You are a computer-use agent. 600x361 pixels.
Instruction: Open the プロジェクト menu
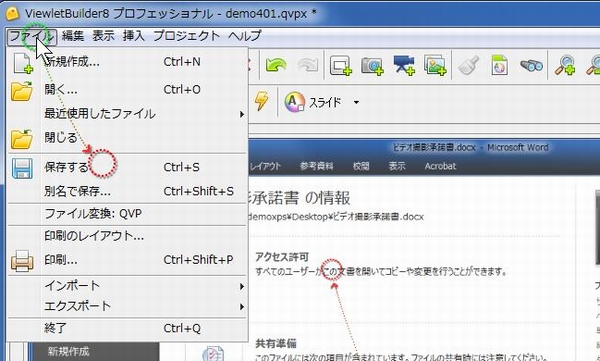tap(186, 36)
